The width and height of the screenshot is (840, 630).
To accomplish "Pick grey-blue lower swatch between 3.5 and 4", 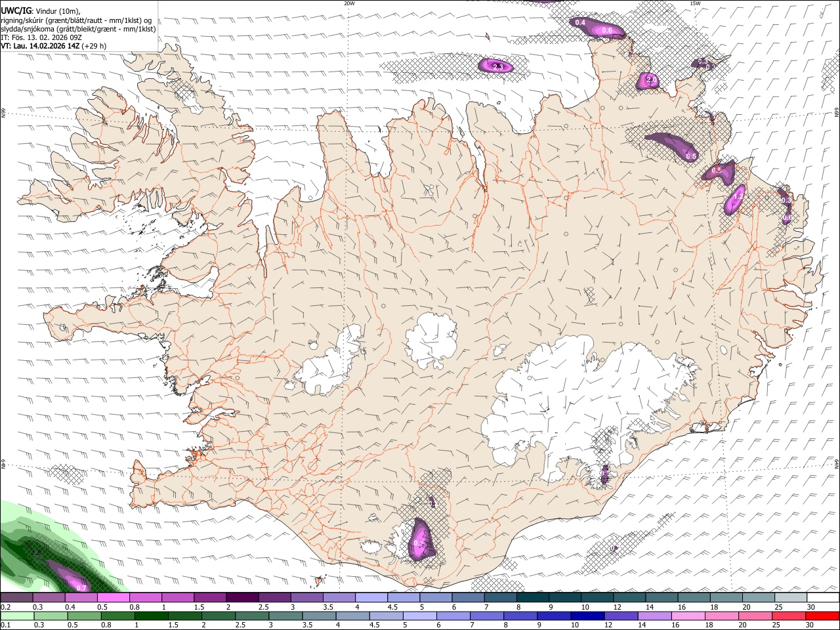I will coord(319,616).
